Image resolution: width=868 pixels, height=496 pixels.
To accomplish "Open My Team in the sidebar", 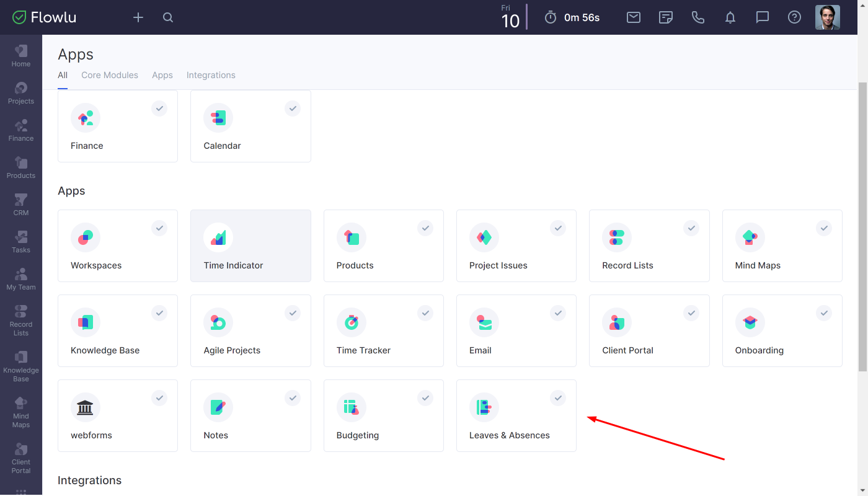I will pyautogui.click(x=21, y=279).
